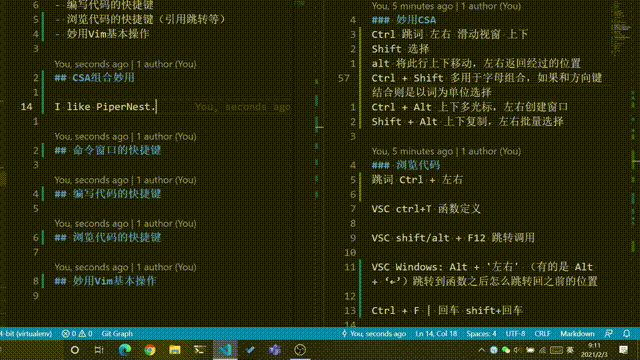Open the terminal app on taskbar
This screenshot has height=360, width=640.
point(200,350)
